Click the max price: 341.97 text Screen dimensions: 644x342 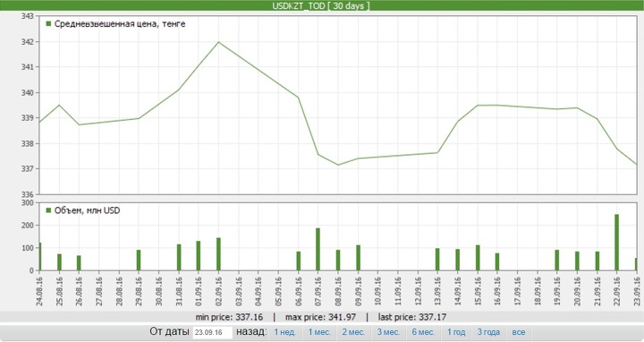321,317
